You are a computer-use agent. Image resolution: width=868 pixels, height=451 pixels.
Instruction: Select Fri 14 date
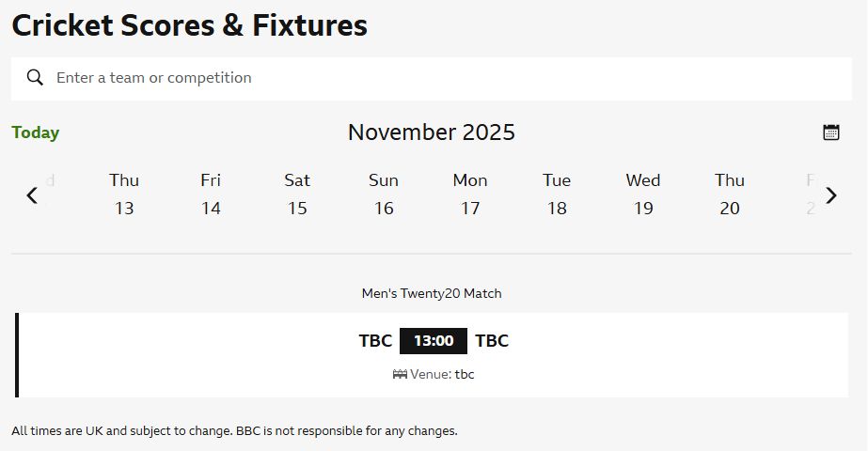tap(211, 194)
